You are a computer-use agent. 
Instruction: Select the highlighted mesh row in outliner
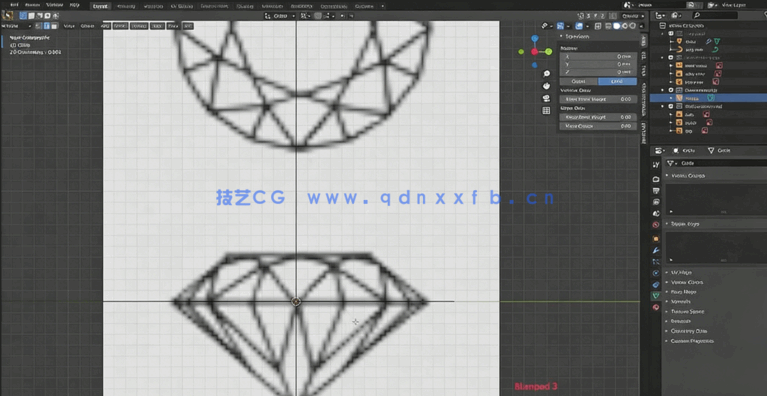tap(708, 98)
